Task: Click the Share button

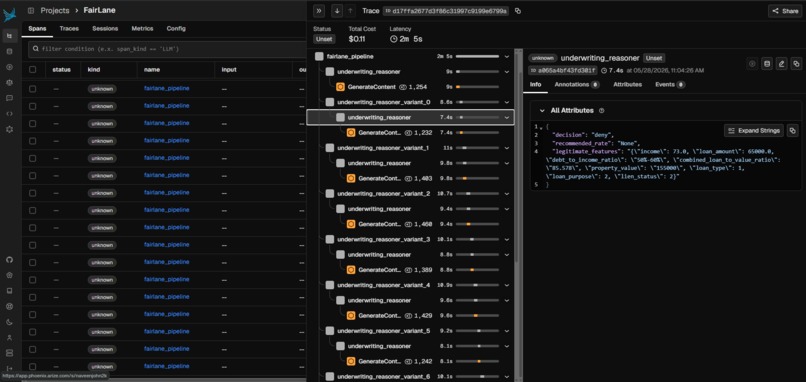Action: tap(784, 11)
